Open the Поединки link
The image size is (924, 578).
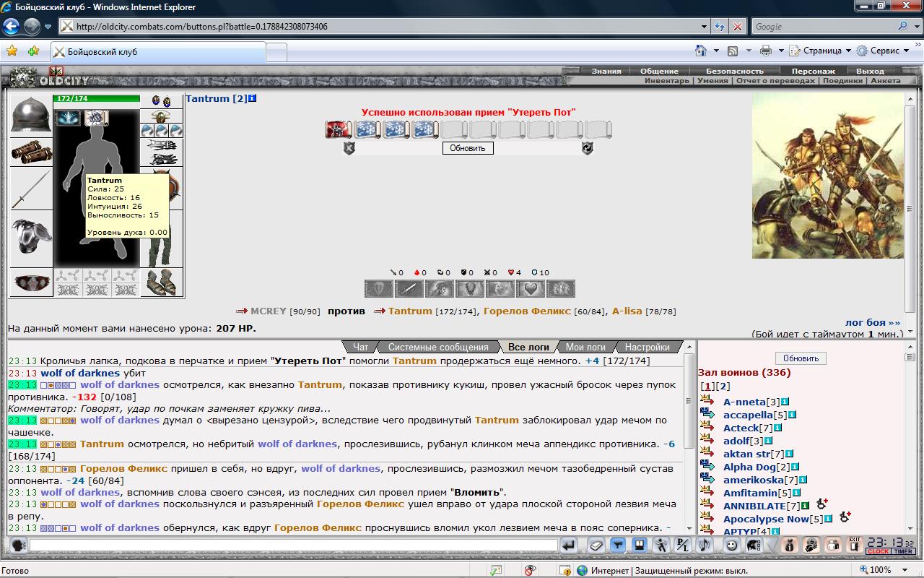click(842, 81)
